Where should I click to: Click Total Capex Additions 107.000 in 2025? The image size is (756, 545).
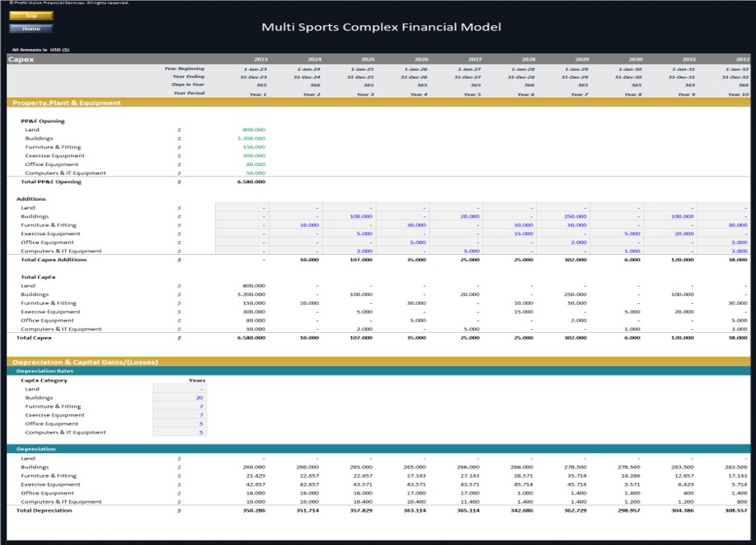point(361,260)
